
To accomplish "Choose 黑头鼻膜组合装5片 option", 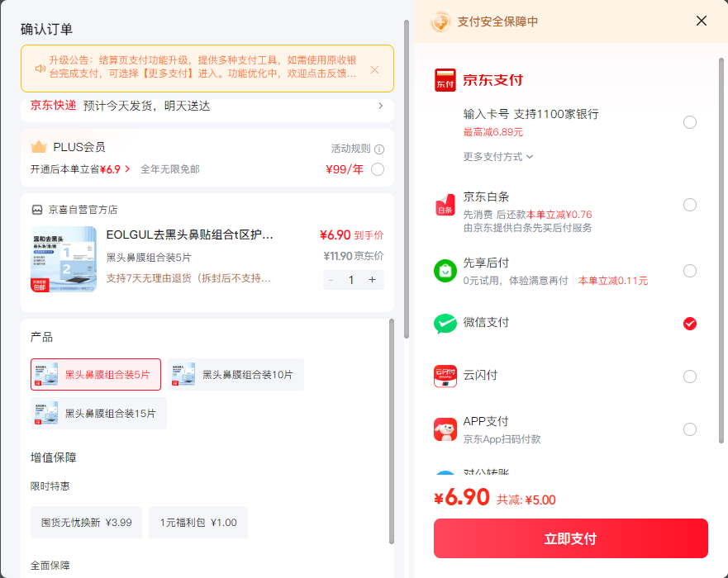I will pos(96,374).
